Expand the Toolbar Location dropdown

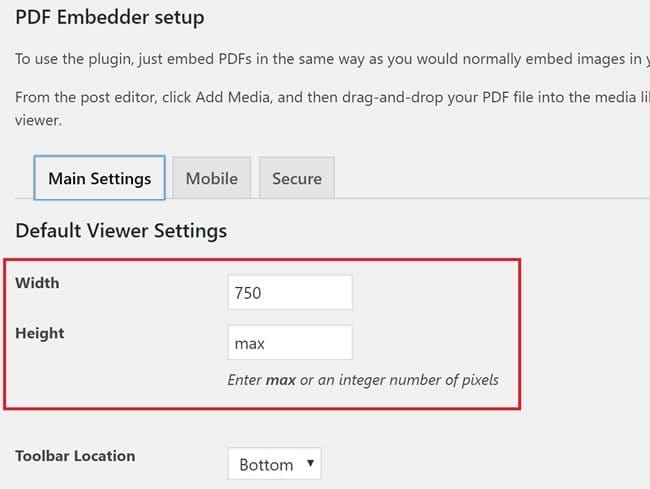[x=273, y=464]
